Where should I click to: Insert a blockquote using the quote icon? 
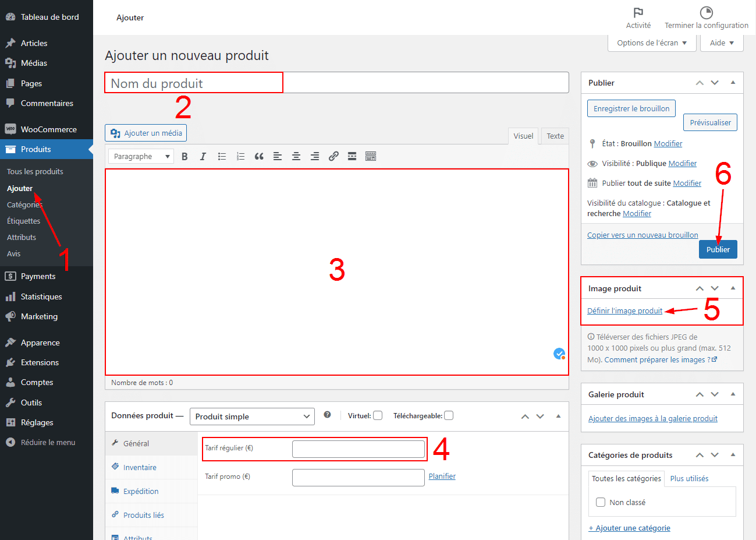(259, 156)
